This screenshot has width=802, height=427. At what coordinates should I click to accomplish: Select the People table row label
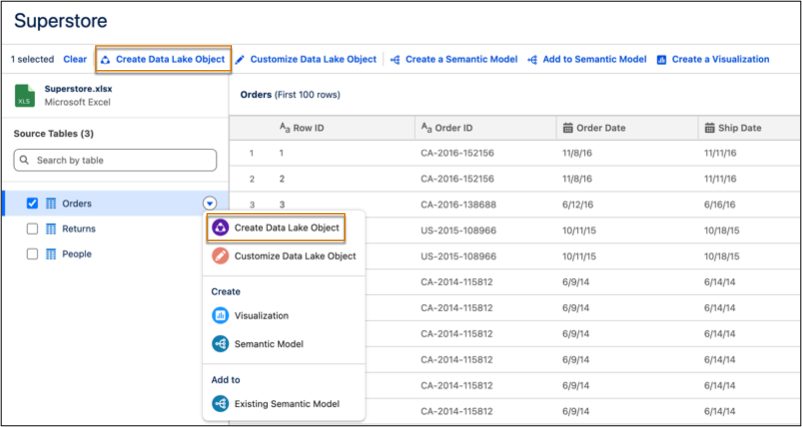77,254
